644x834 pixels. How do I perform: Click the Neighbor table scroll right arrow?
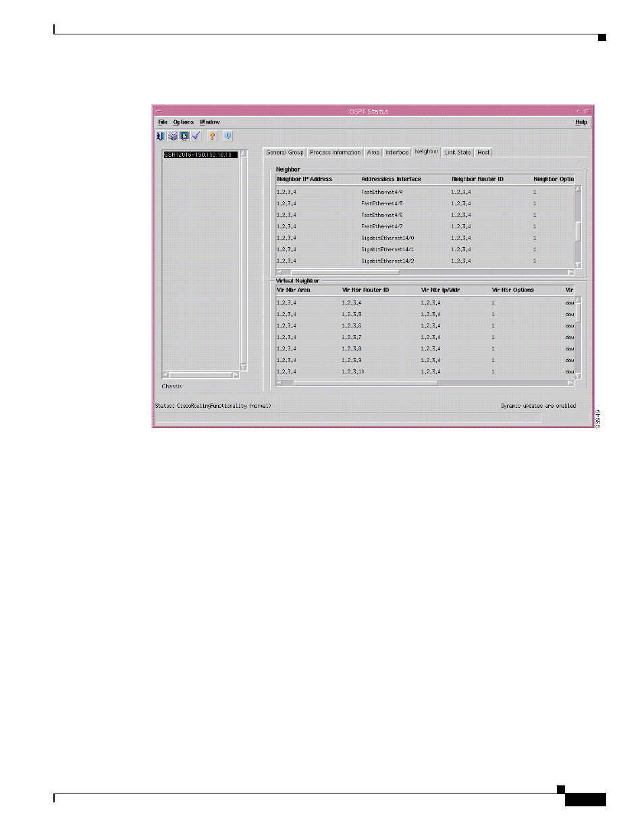[x=571, y=273]
